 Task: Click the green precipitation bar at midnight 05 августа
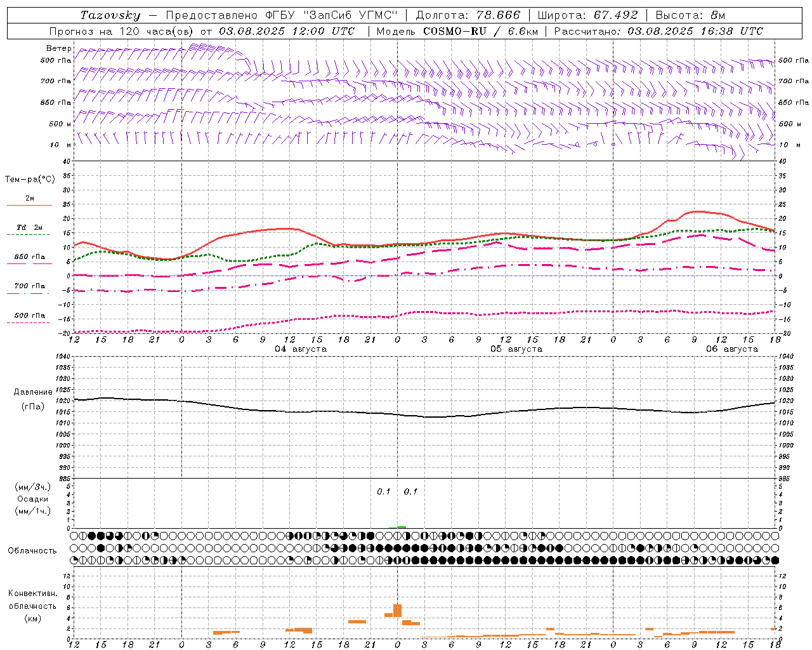click(402, 527)
